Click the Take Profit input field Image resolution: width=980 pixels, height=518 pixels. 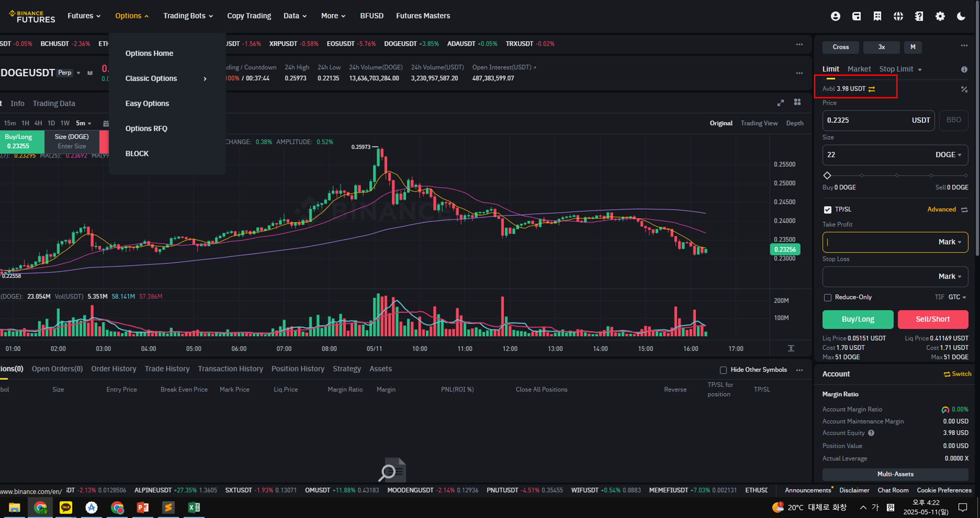(x=895, y=242)
